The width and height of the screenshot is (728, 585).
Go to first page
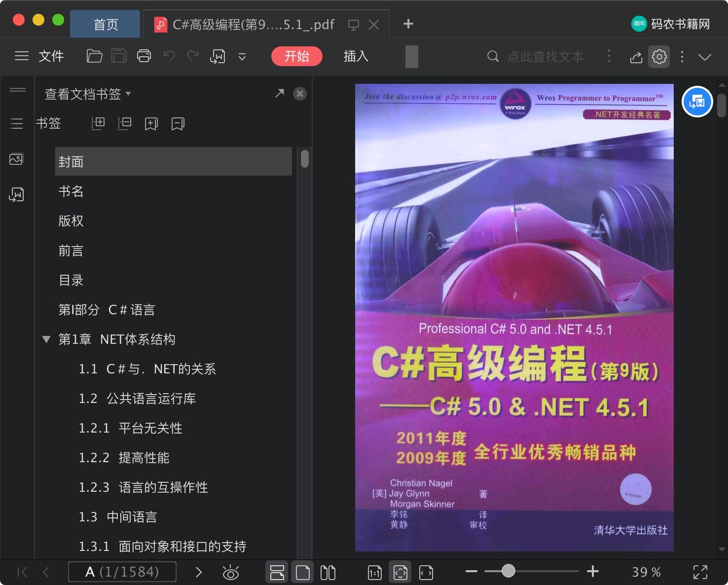[x=22, y=572]
